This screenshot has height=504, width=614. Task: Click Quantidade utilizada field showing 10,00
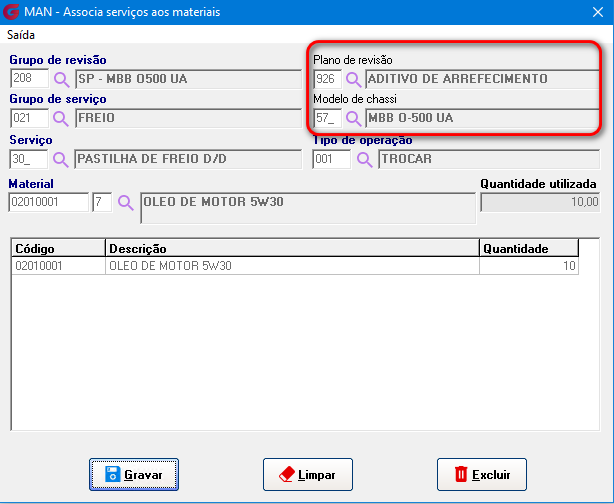tap(540, 202)
